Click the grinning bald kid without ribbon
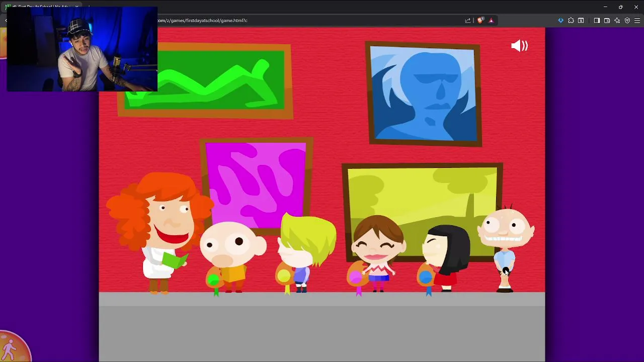The height and width of the screenshot is (362, 644). [x=506, y=248]
